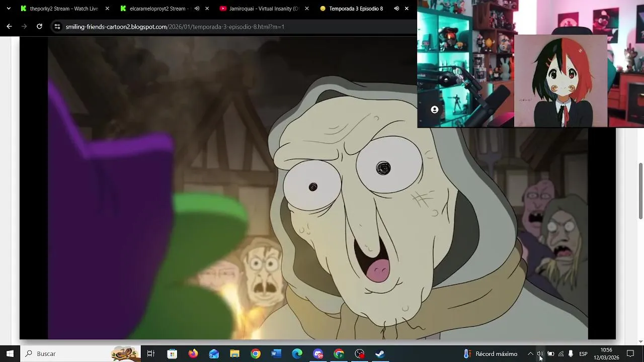Switch to theporky2 Stream tab
Screen dimensions: 644x362
(x=64, y=9)
